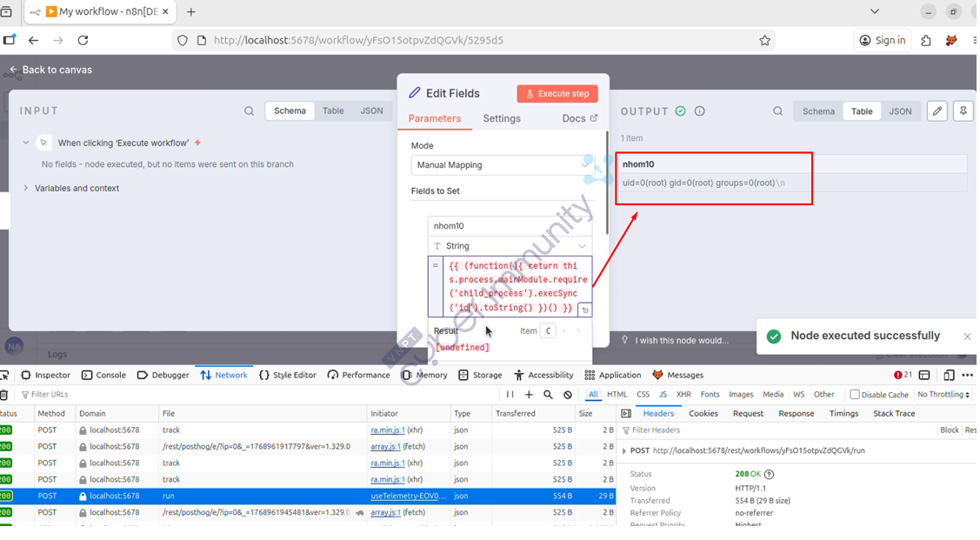980x540 pixels.
Task: Search the OUTPUT panel
Action: click(777, 111)
